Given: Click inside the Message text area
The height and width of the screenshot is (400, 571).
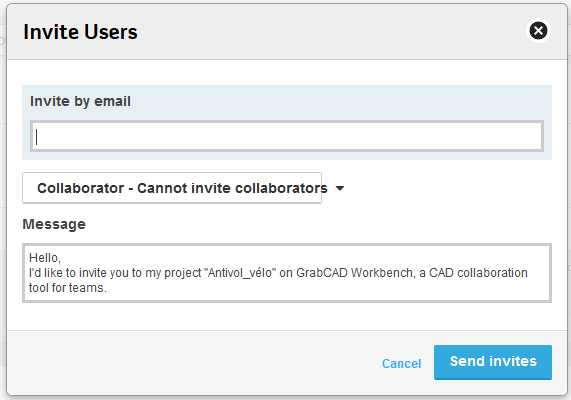Looking at the screenshot, I should coord(287,273).
